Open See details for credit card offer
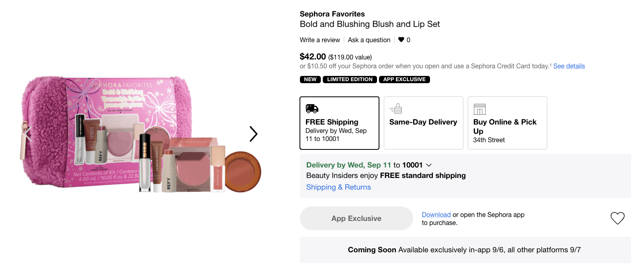 point(569,66)
